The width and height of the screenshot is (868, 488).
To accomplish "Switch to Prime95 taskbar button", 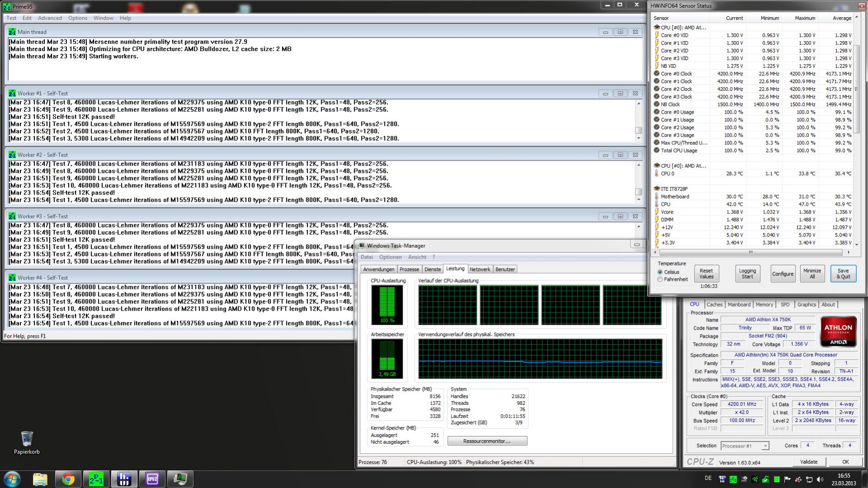I will pos(96,479).
